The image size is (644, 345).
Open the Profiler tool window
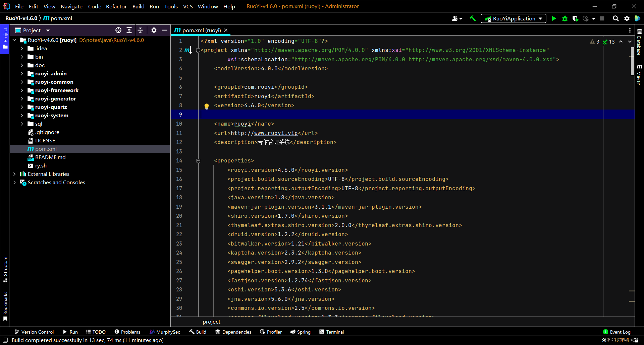pos(271,332)
